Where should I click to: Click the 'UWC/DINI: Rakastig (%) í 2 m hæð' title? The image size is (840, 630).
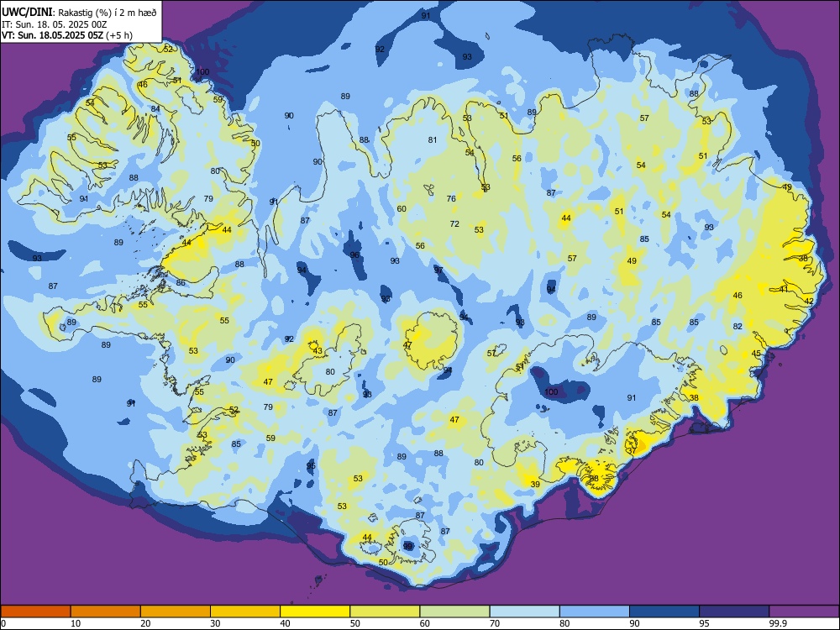pyautogui.click(x=79, y=13)
